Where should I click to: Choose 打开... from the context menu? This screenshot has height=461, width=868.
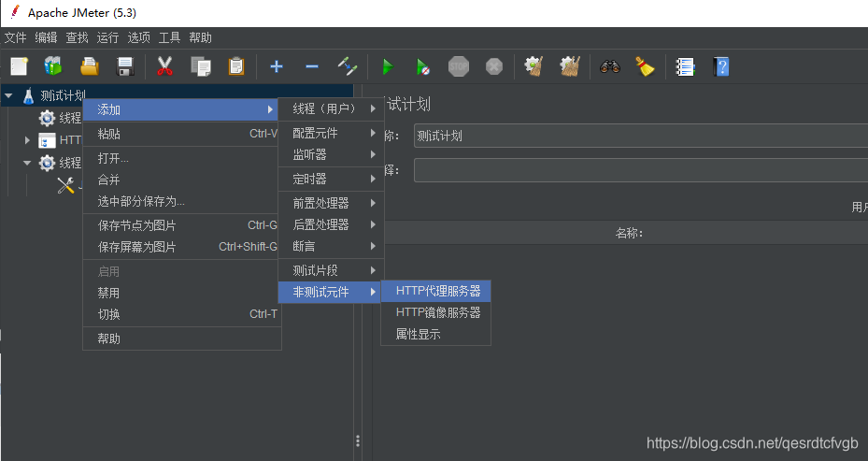pyautogui.click(x=182, y=158)
